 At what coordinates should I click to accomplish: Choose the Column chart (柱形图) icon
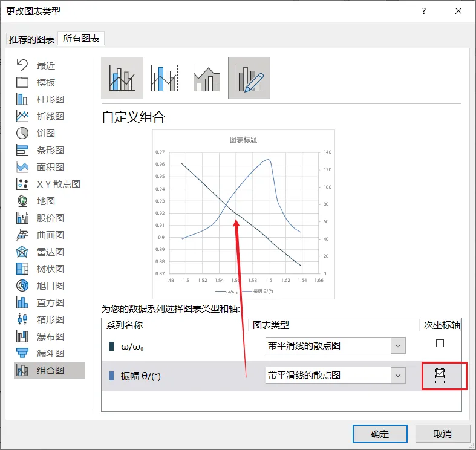coord(22,99)
